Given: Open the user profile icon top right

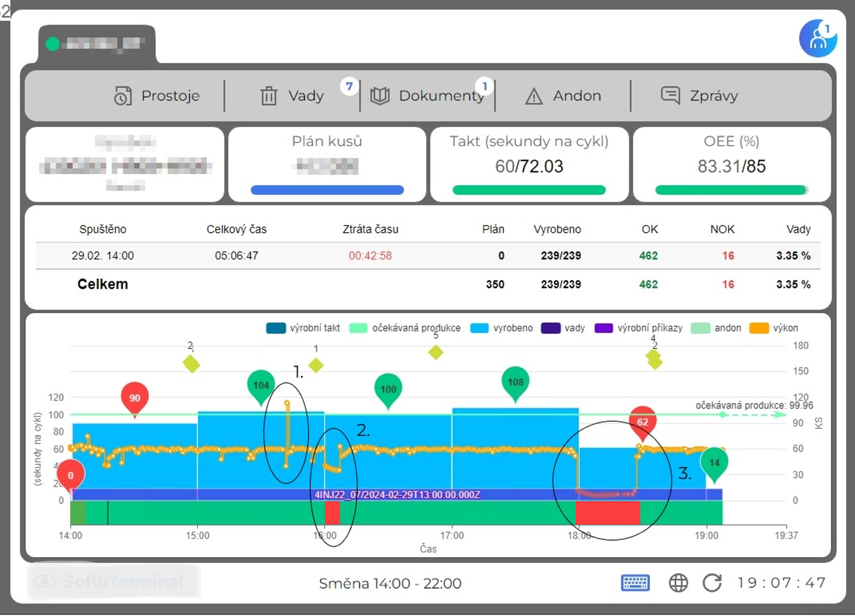Looking at the screenshot, I should click(x=818, y=39).
